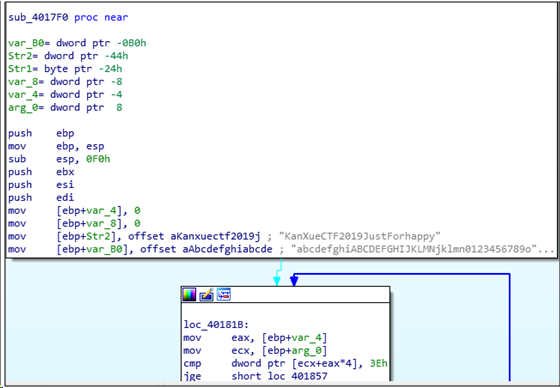Click the 'sub esp, 0F0h' instruction
Viewport: 560px width, 388px height.
(x=59, y=159)
